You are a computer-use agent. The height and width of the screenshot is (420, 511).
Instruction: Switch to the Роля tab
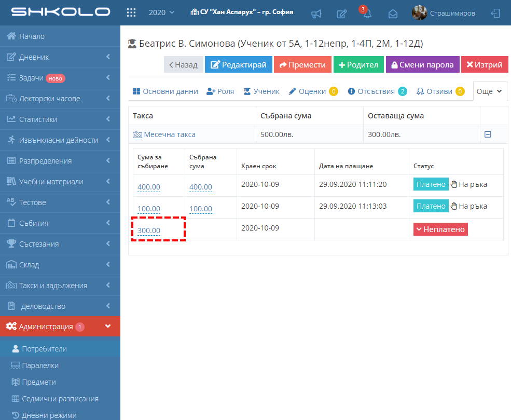tap(220, 91)
